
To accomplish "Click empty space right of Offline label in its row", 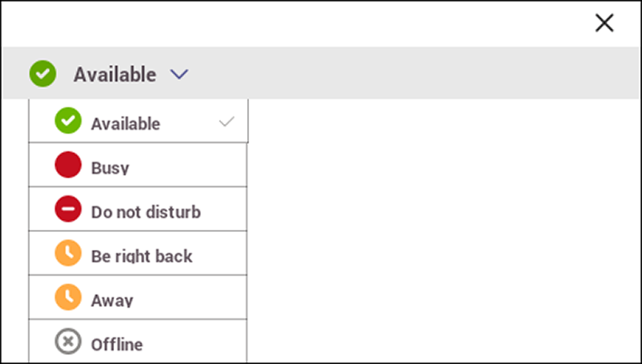I will [195, 341].
